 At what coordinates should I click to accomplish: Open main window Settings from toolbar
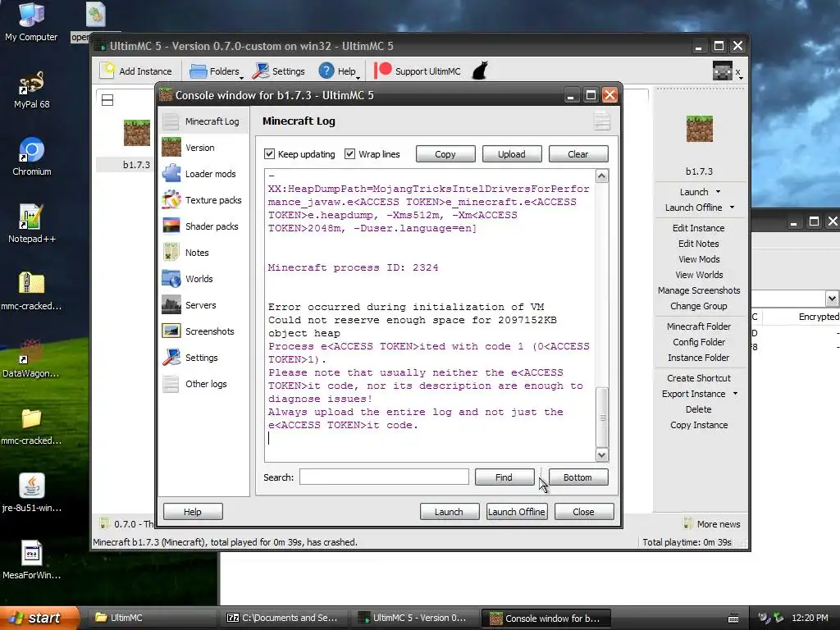click(279, 71)
